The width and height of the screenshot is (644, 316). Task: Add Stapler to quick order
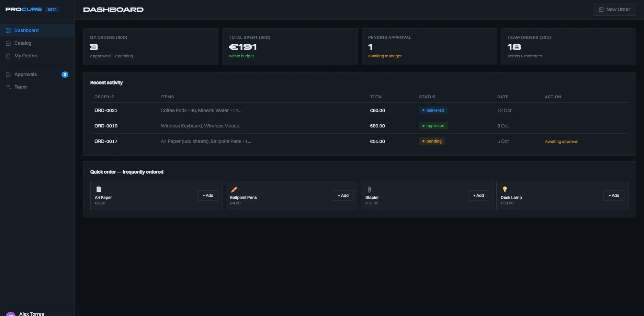coord(478,195)
